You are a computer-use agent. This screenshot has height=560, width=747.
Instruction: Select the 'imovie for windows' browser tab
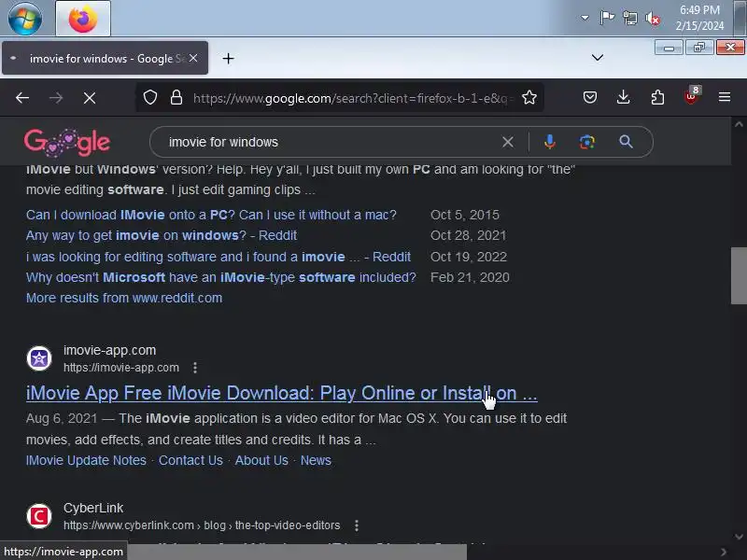tap(105, 58)
